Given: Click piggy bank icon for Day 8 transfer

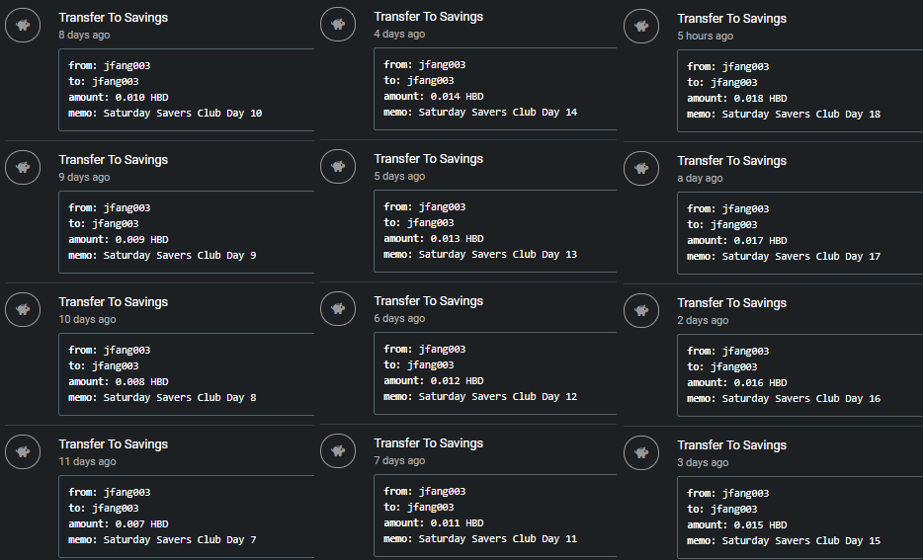Looking at the screenshot, I should [23, 310].
